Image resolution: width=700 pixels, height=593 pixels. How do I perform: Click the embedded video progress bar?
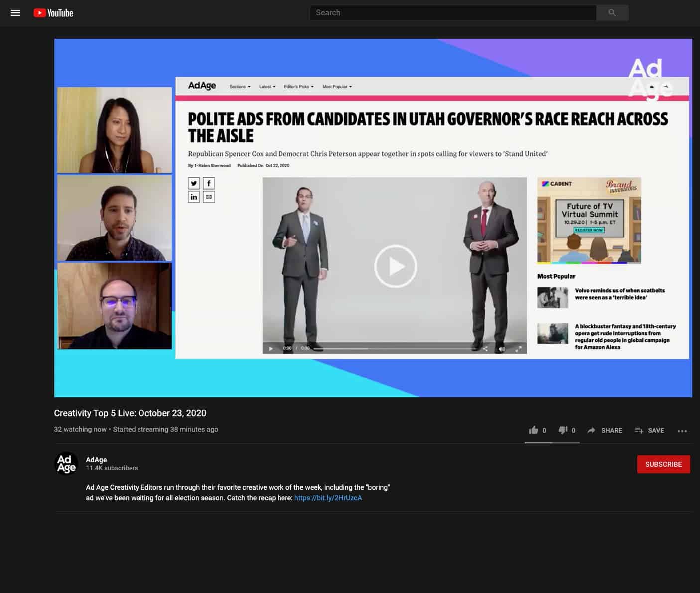(394, 348)
